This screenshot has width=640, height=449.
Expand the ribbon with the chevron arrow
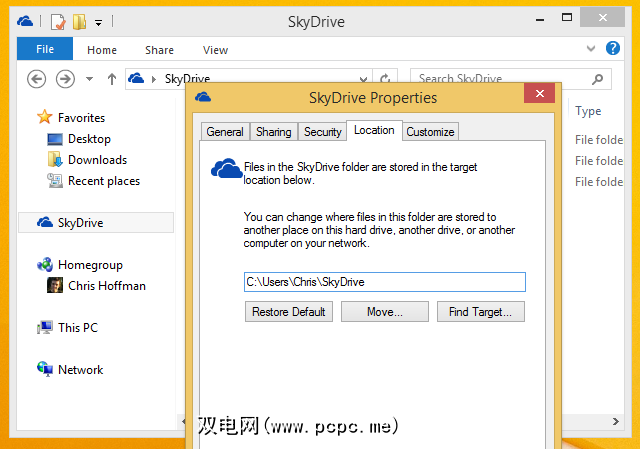[x=591, y=49]
